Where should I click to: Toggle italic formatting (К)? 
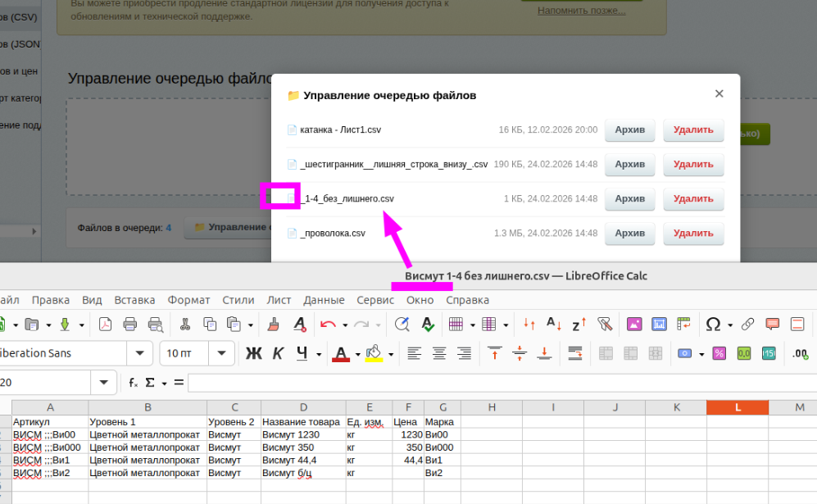tap(278, 353)
